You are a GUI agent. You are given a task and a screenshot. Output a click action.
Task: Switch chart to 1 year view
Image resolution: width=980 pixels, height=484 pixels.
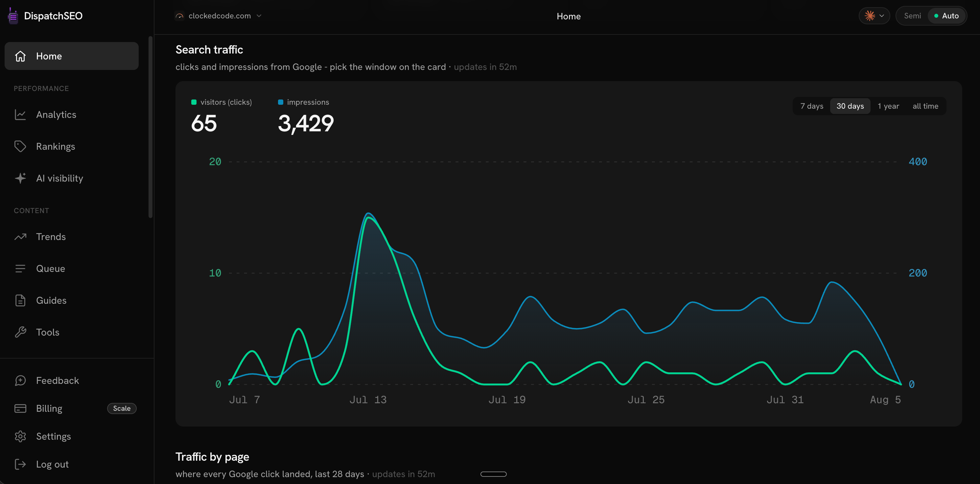point(888,106)
